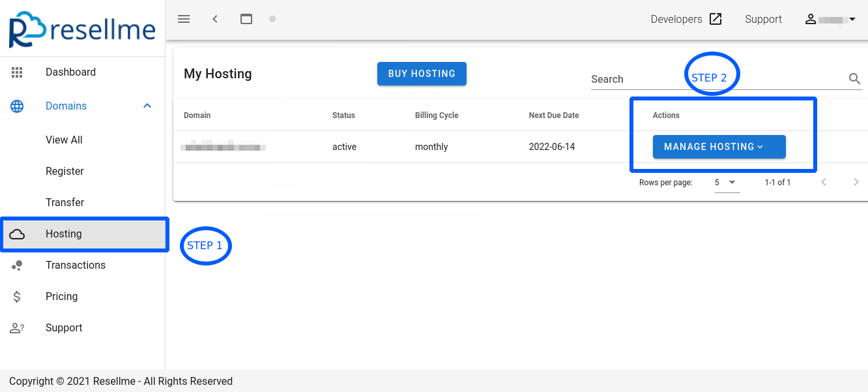Screen dimensions: 868x392
Task: Click the blurred domain name cell
Action: pyautogui.click(x=224, y=147)
